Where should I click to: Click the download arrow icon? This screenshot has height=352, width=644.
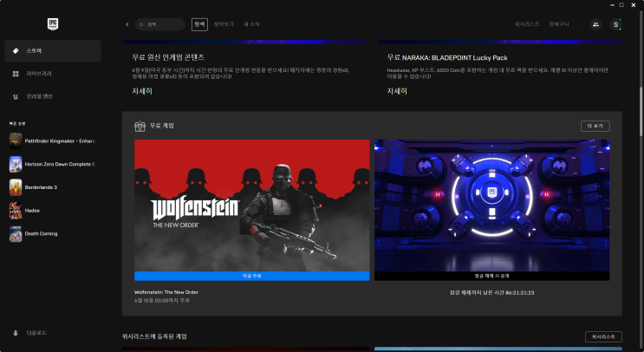click(x=16, y=333)
